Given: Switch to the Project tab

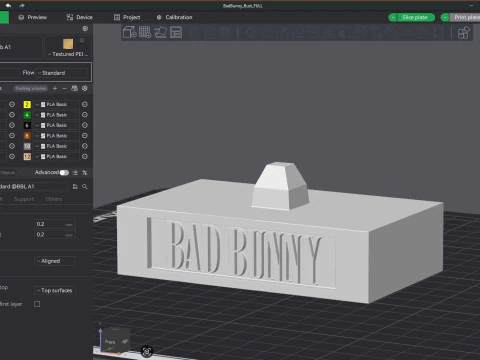Looking at the screenshot, I should coord(127,17).
